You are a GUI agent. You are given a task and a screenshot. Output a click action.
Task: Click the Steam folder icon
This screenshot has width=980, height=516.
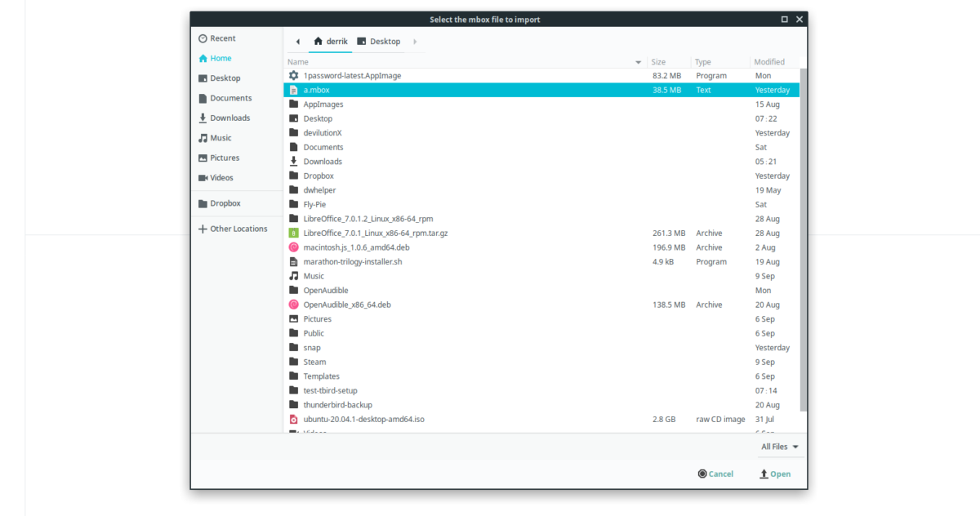[x=294, y=362]
